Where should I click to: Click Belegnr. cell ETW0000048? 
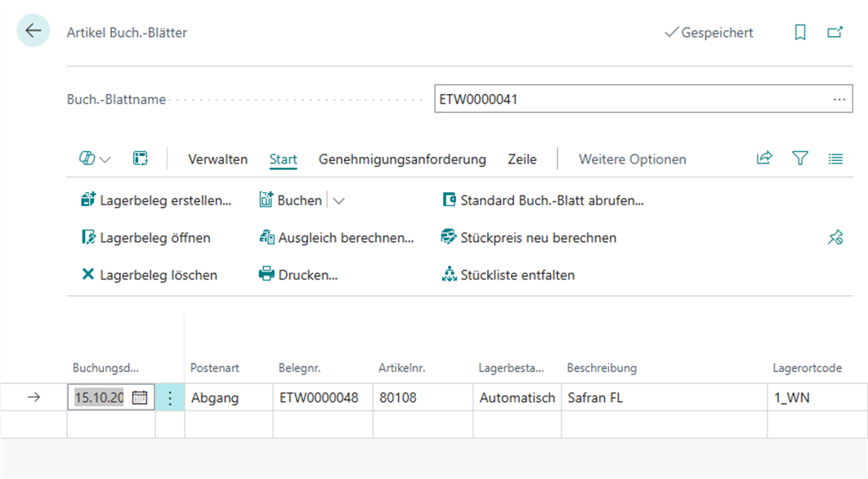323,397
